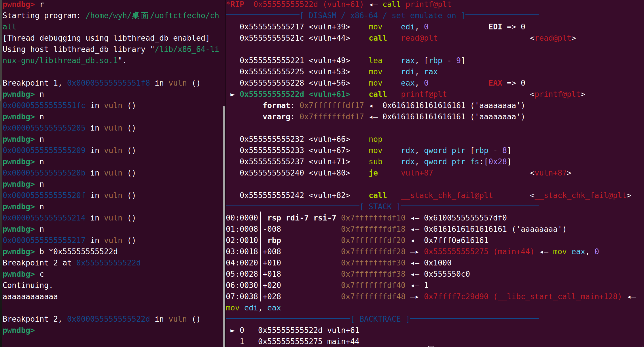This screenshot has width=644, height=347.
Task: Click the printf@plt call target in the disassembly
Action: click(x=424, y=95)
